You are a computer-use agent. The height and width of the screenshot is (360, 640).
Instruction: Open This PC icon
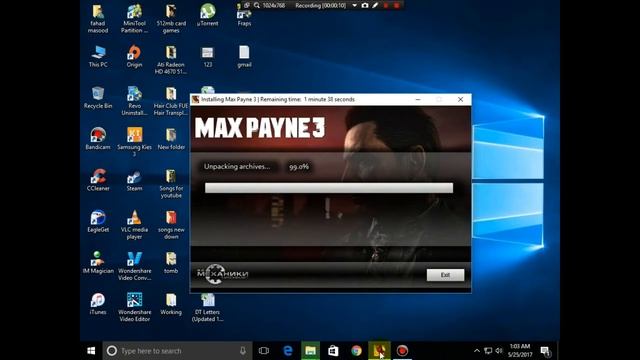coord(98,56)
